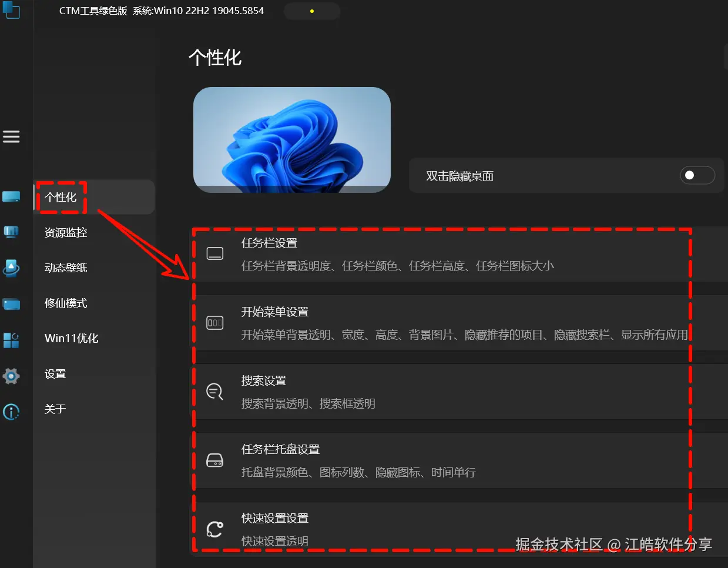Click the blue bloom wallpaper preview

[292, 140]
